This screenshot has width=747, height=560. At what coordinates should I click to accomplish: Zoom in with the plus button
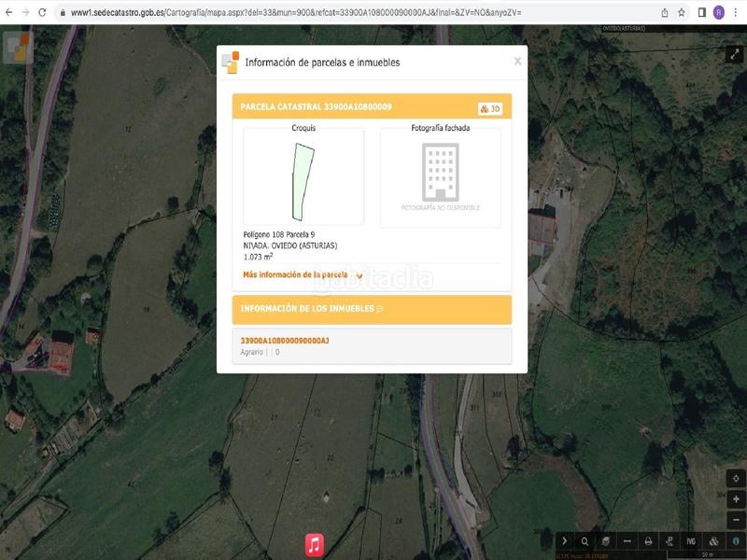[x=737, y=499]
